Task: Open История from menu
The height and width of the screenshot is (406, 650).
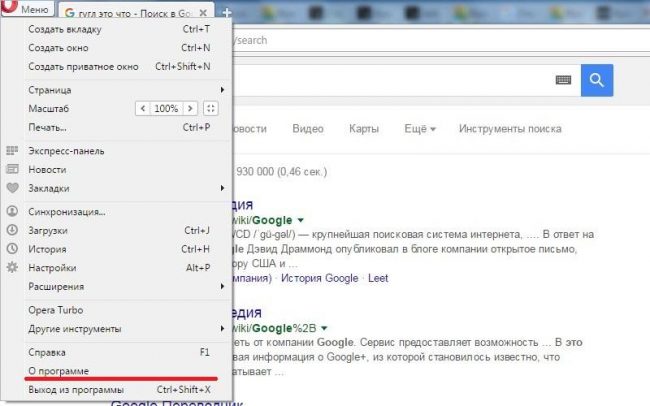Action: pos(119,249)
